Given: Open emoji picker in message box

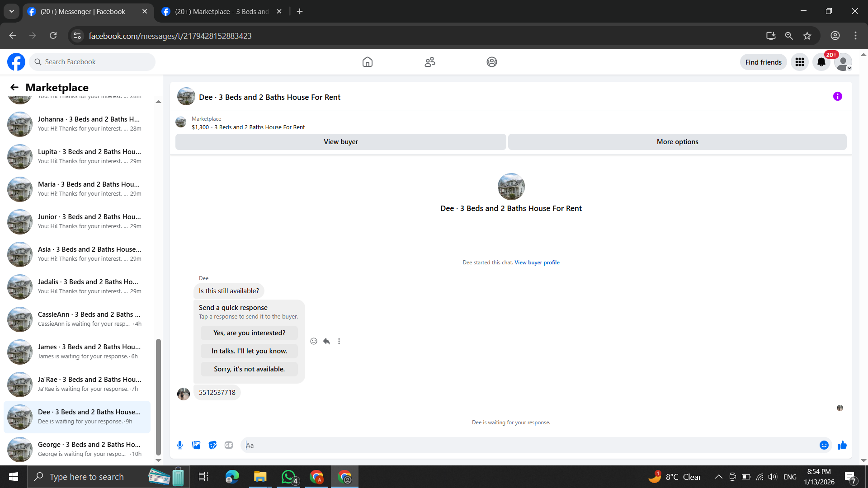Looking at the screenshot, I should click(x=824, y=445).
